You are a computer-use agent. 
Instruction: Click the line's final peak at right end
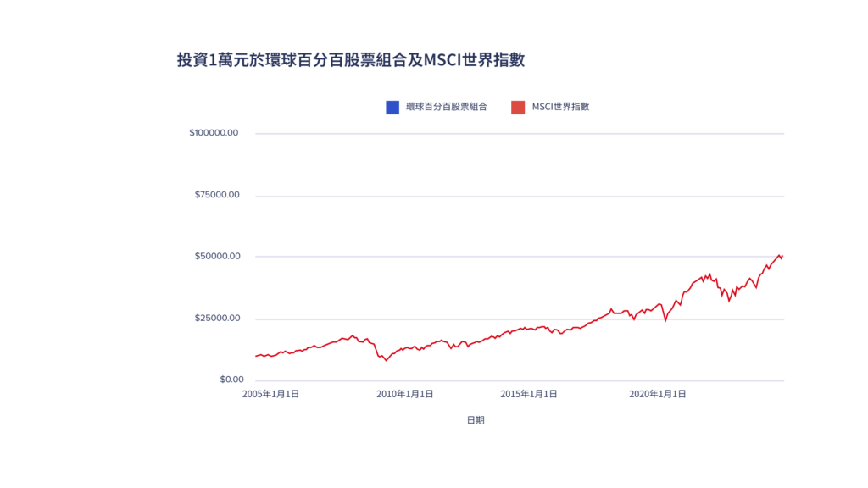(779, 254)
